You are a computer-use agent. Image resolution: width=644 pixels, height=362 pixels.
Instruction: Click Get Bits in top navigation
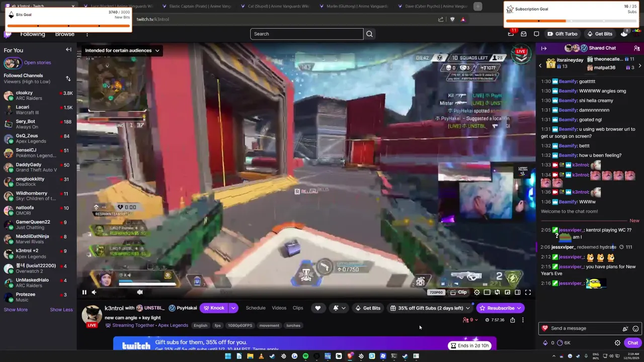click(600, 34)
